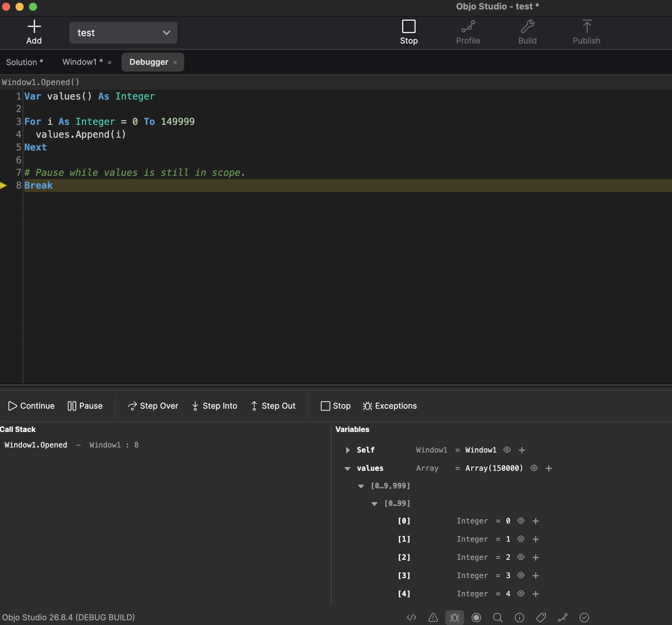The height and width of the screenshot is (625, 672).
Task: Toggle watch eye for element [3]
Action: tap(521, 576)
